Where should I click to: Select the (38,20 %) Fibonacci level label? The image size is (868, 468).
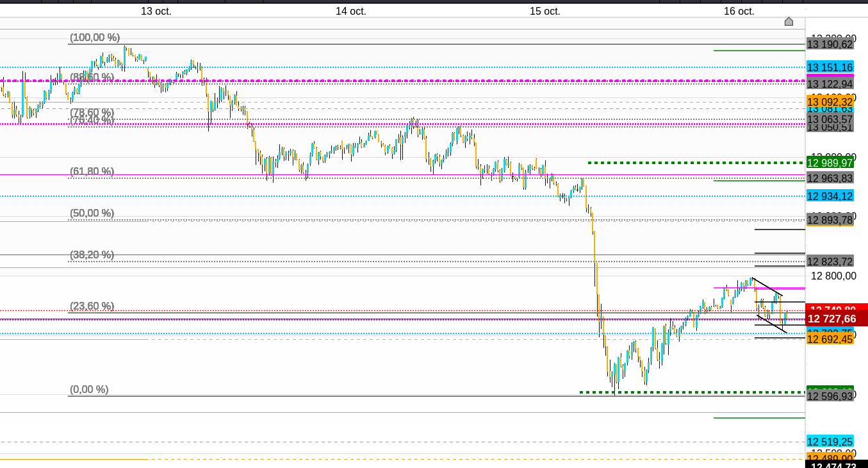pos(92,255)
